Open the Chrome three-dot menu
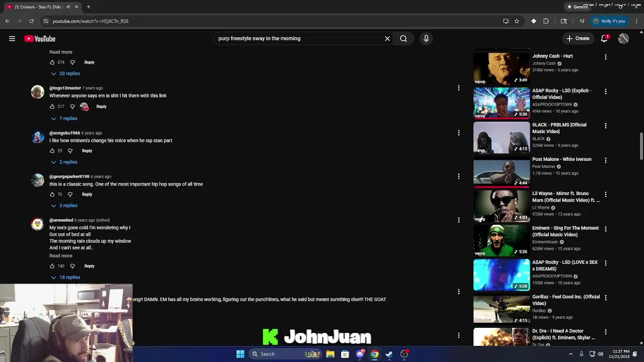 click(637, 21)
